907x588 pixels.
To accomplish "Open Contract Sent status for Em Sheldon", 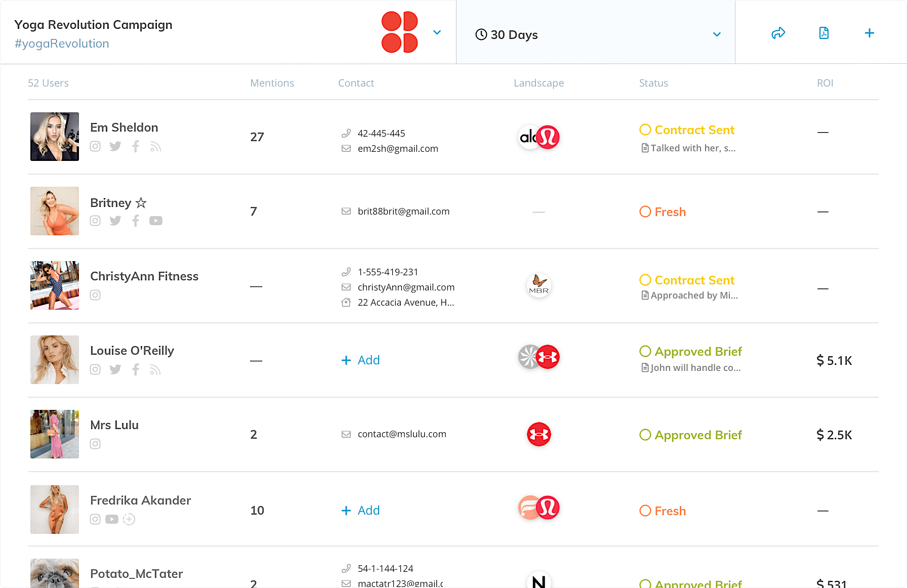I will click(x=687, y=130).
